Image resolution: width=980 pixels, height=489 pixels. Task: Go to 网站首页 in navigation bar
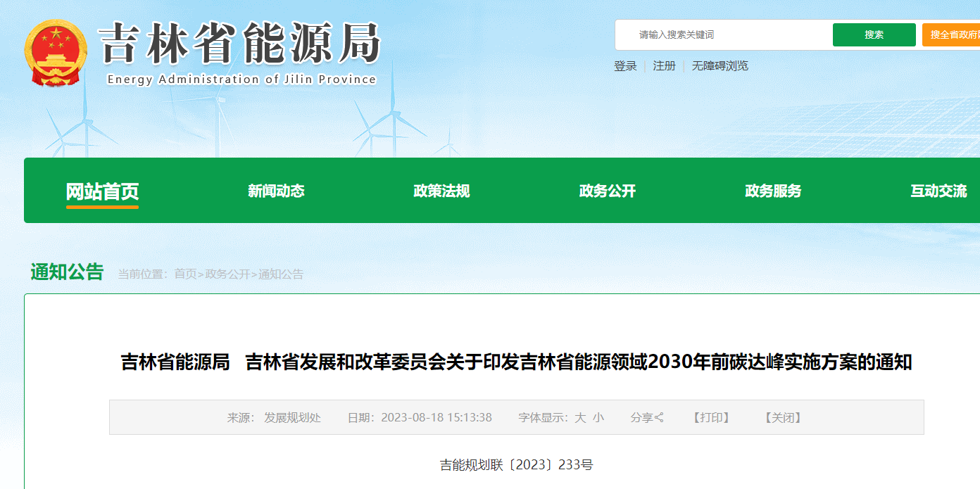[102, 191]
